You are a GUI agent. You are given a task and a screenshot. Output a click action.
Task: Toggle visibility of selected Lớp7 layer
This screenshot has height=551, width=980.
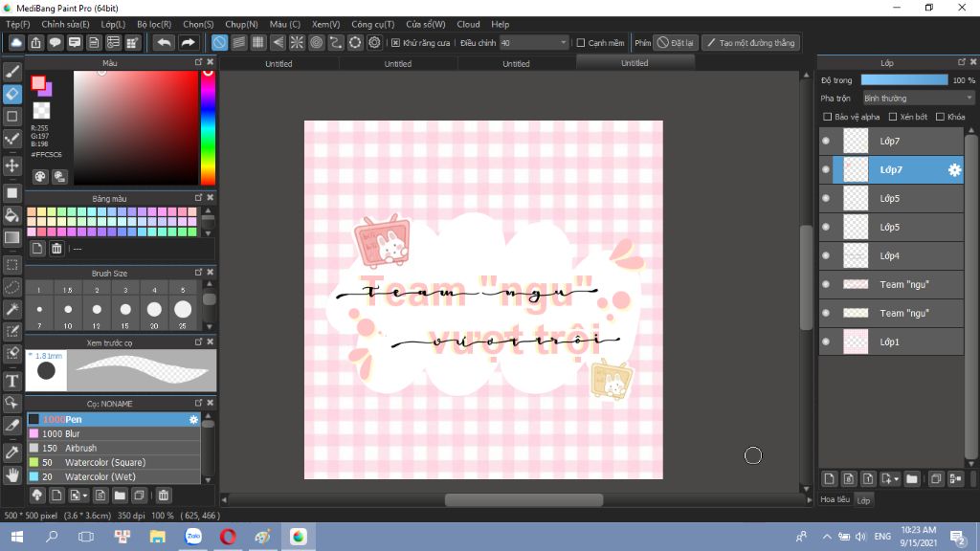(826, 170)
